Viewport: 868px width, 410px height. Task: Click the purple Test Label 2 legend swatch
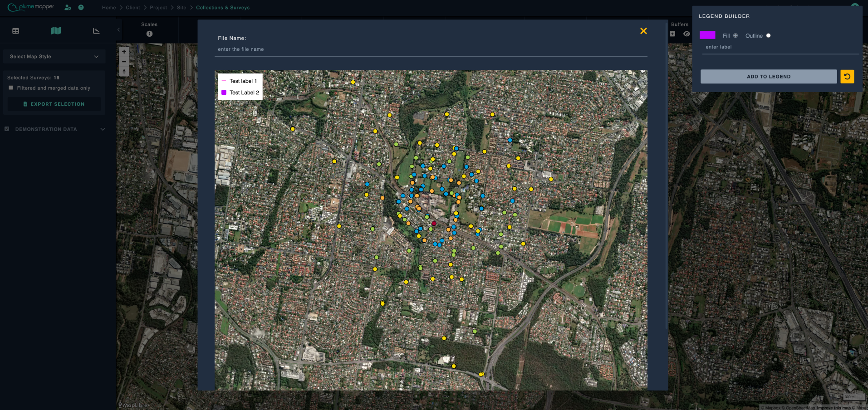pos(224,93)
